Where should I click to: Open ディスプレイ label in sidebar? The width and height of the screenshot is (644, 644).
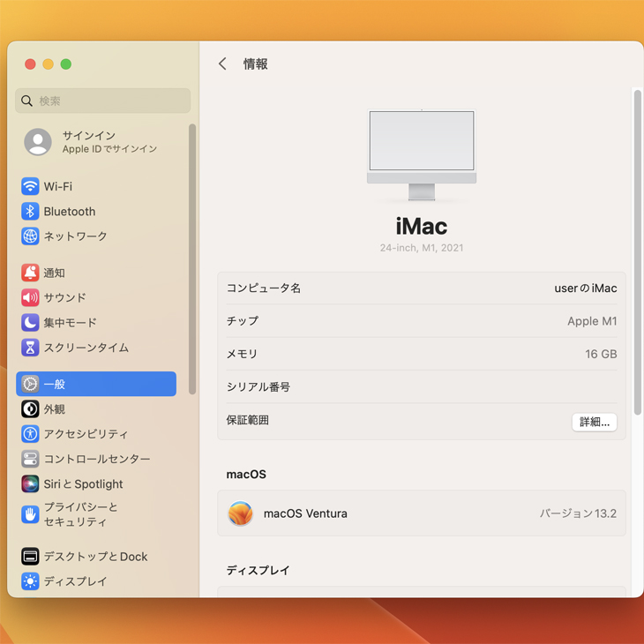(75, 581)
